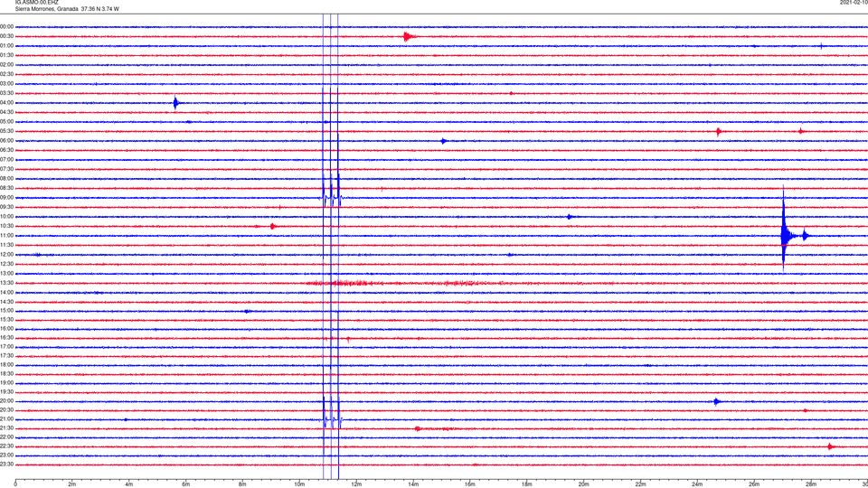
Task: Select the 04:00 trace time label
Action: (x=6, y=103)
